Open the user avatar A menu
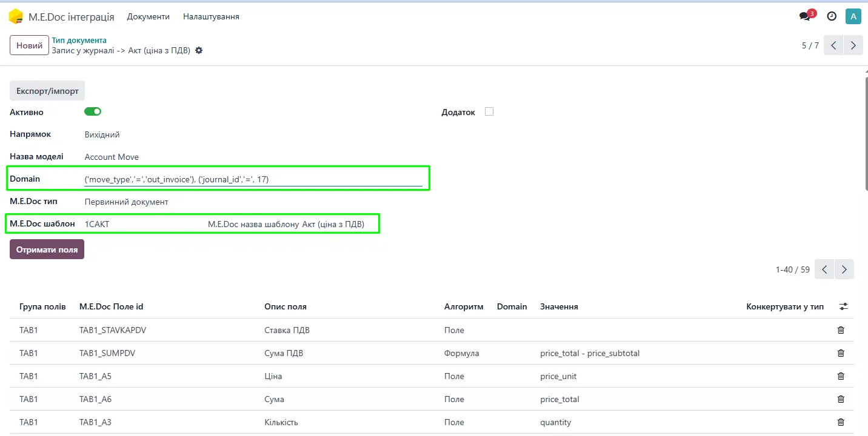Viewport: 868px width, 436px height. [x=853, y=16]
